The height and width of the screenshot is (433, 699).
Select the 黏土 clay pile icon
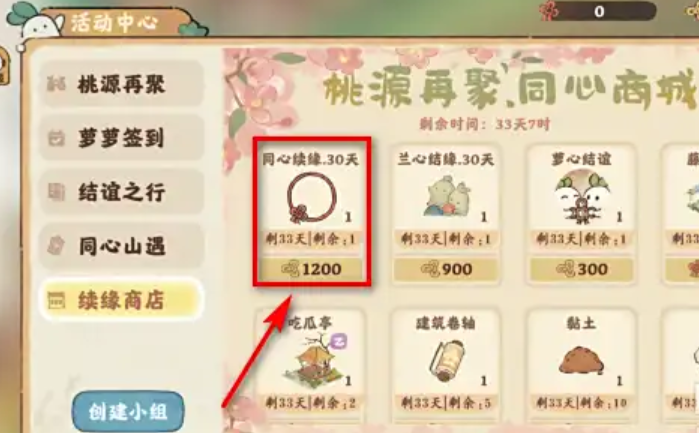point(581,360)
